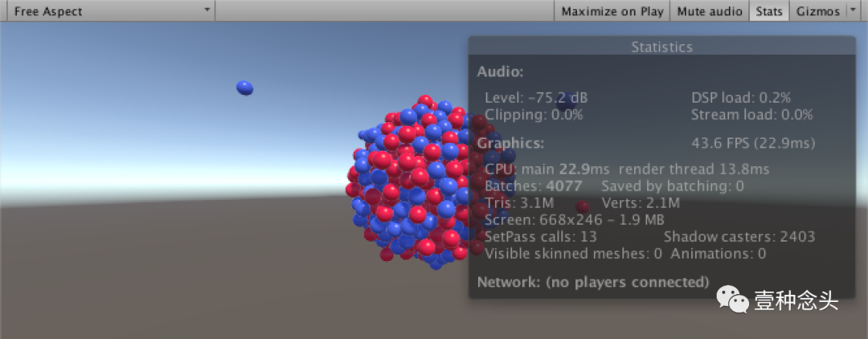Click the Gizmos button

point(818,11)
